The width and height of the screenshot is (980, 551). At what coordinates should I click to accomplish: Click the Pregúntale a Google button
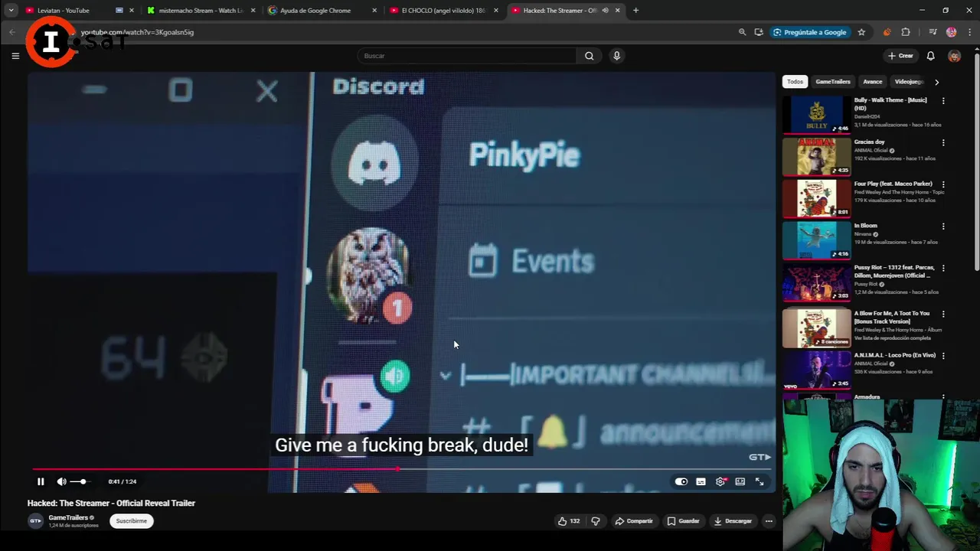click(810, 32)
